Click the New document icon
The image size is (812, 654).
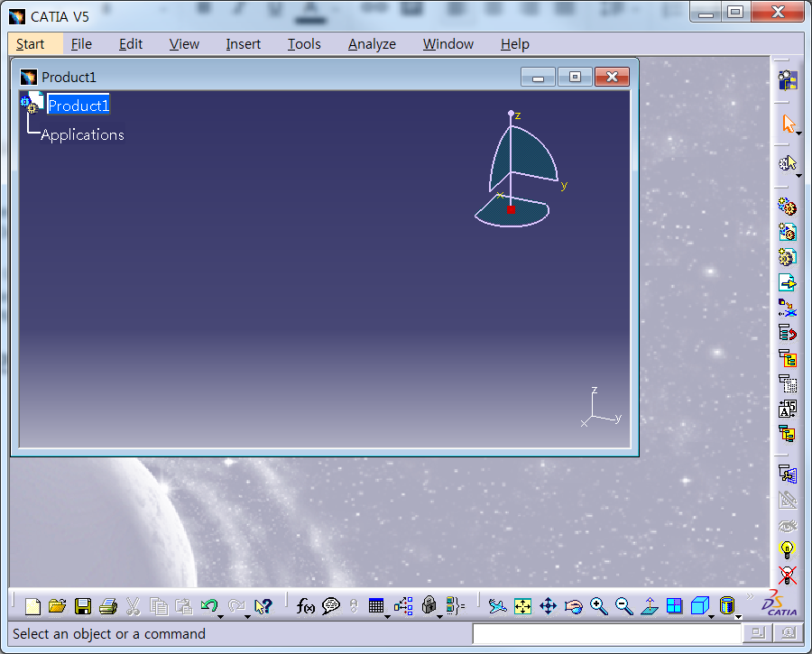(x=32, y=606)
